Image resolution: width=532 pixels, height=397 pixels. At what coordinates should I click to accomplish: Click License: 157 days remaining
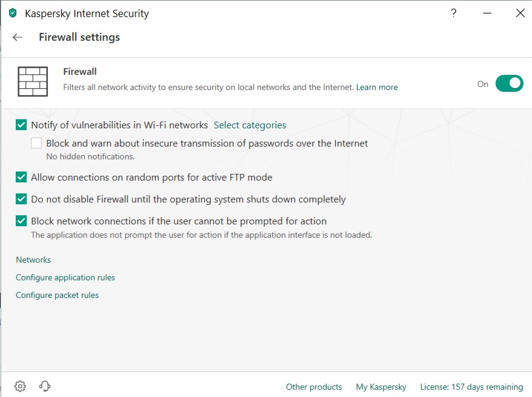(471, 387)
